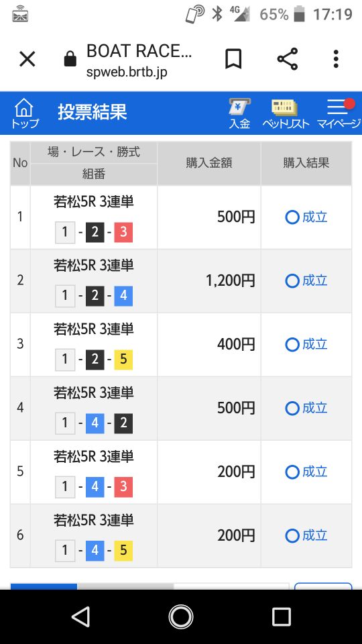Open Android recent apps square button
Viewport: 362px width, 644px height.
(282, 616)
